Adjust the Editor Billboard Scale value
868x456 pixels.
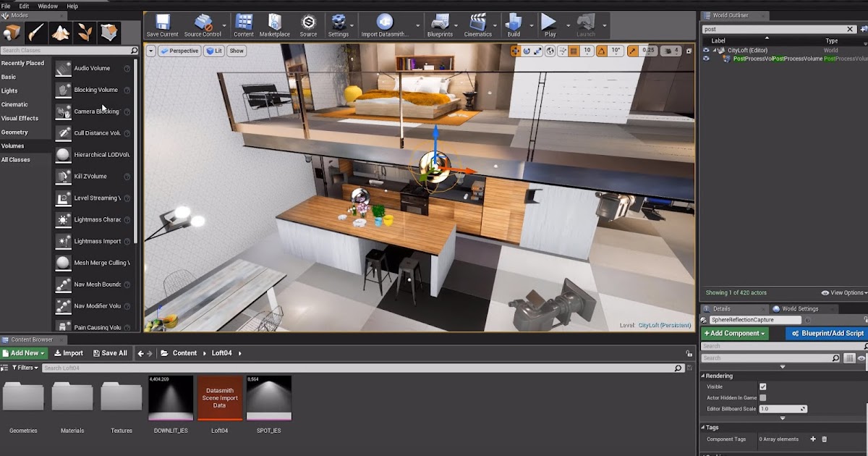pos(783,408)
